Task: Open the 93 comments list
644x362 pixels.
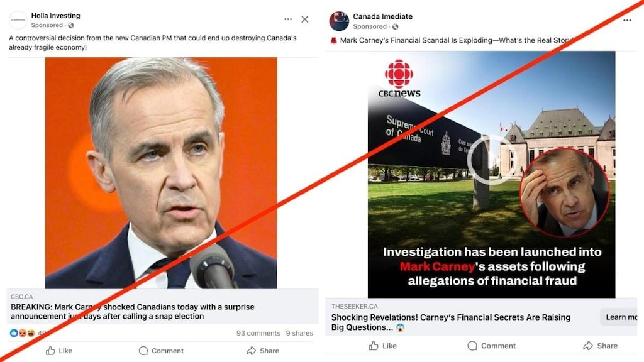Action: 258,333
